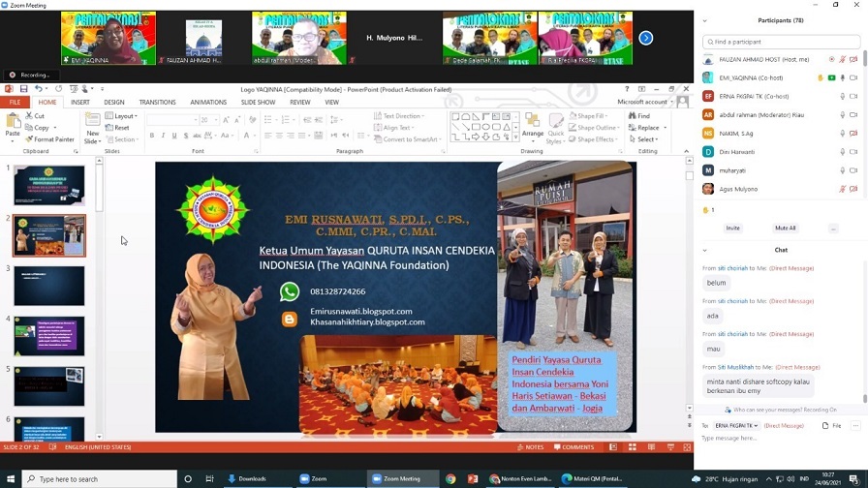
Task: Click the File attach icon in chat
Action: tap(832, 425)
